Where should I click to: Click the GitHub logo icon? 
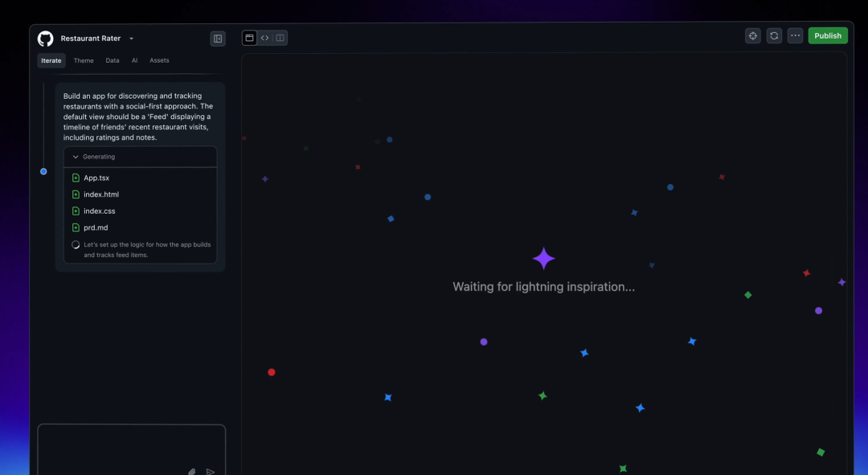pos(45,39)
